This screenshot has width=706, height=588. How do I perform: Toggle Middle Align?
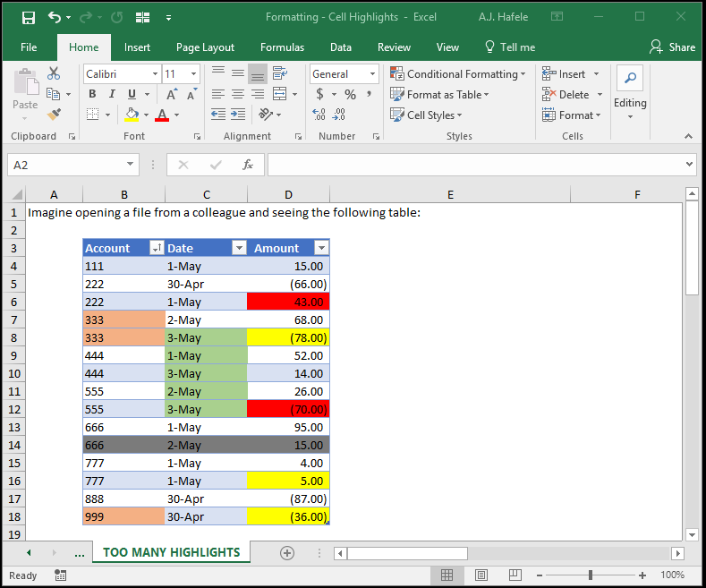tap(238, 72)
